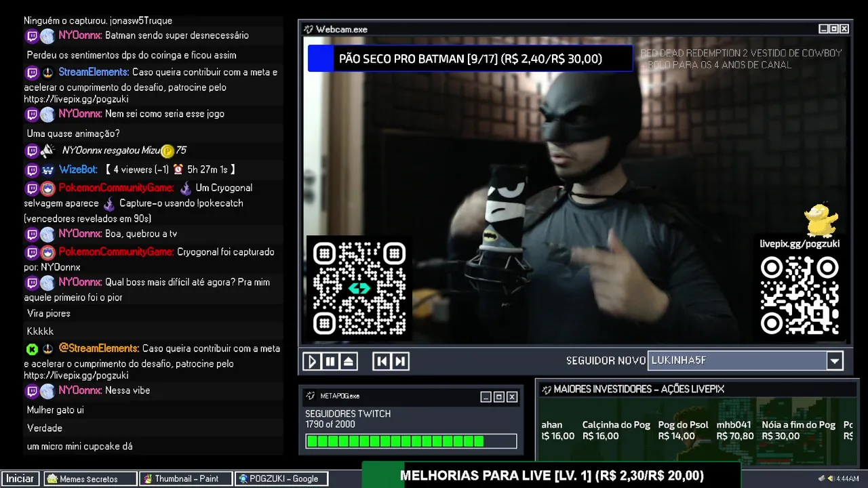Click 'WizeBot:' username in chat

pyautogui.click(x=78, y=169)
